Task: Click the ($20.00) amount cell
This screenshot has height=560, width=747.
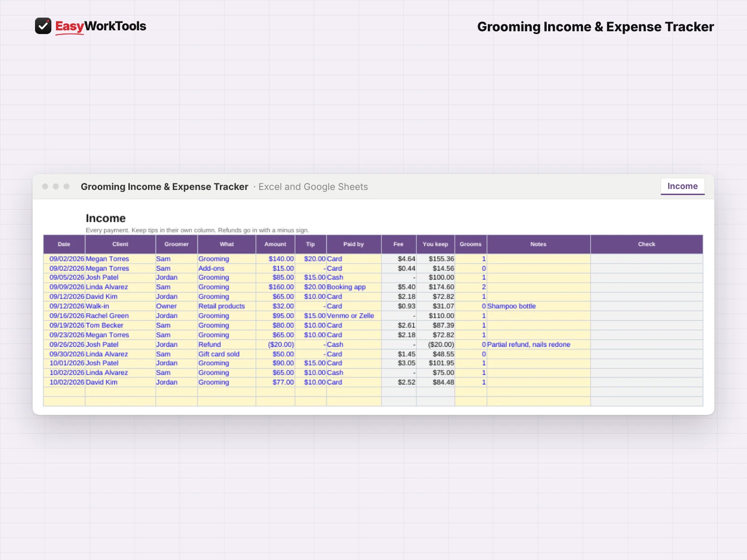Action: 275,344
